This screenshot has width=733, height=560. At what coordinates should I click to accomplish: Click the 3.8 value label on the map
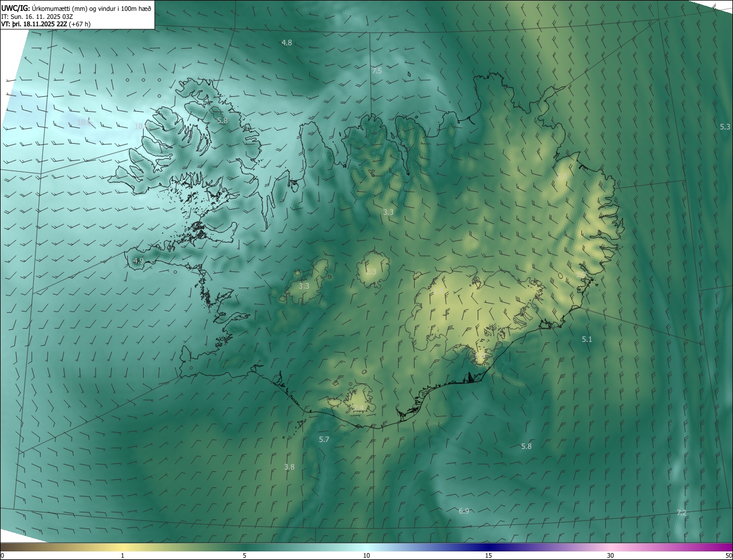[x=290, y=467]
